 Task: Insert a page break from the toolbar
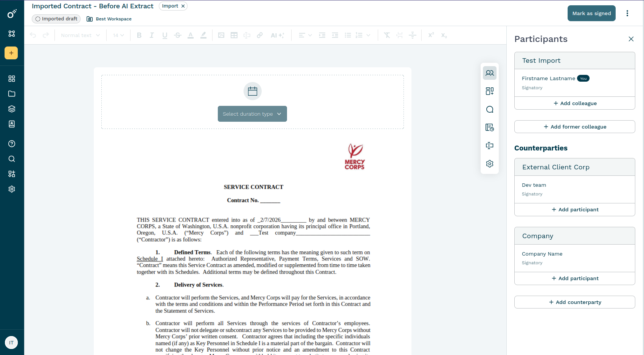[x=400, y=35]
